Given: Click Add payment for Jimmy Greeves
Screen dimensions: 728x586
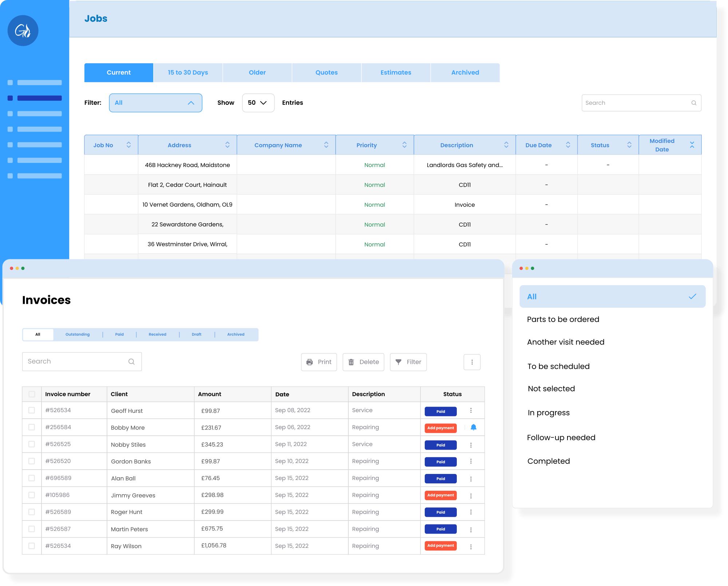Looking at the screenshot, I should tap(440, 495).
